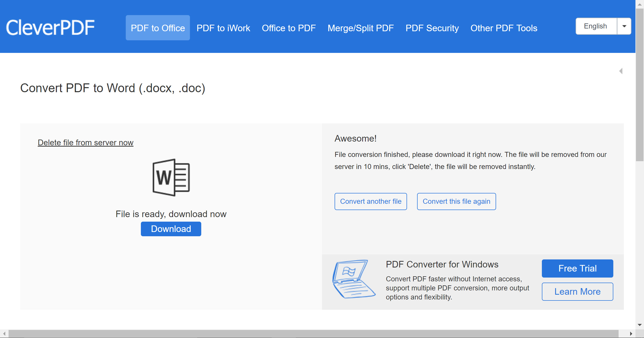This screenshot has width=644, height=338.
Task: Collapse the side panel arrow
Action: [621, 71]
